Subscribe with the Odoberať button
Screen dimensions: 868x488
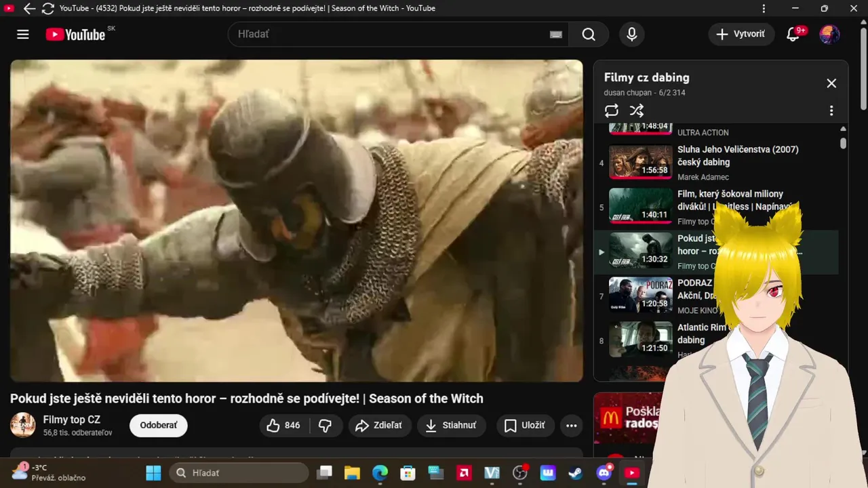(x=159, y=426)
